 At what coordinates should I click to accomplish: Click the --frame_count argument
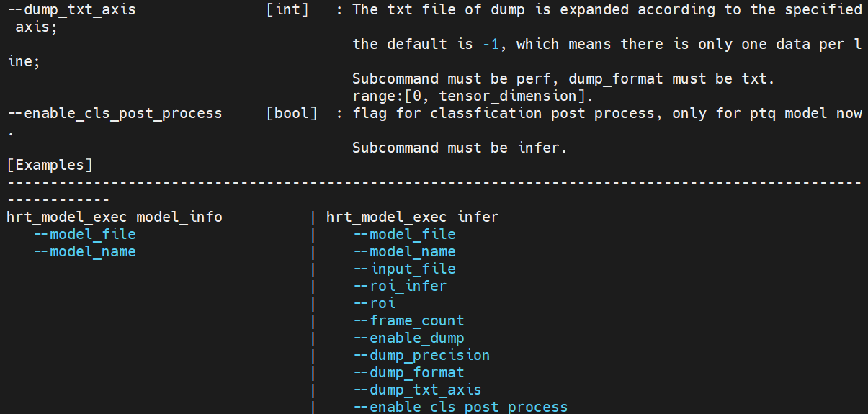408,321
